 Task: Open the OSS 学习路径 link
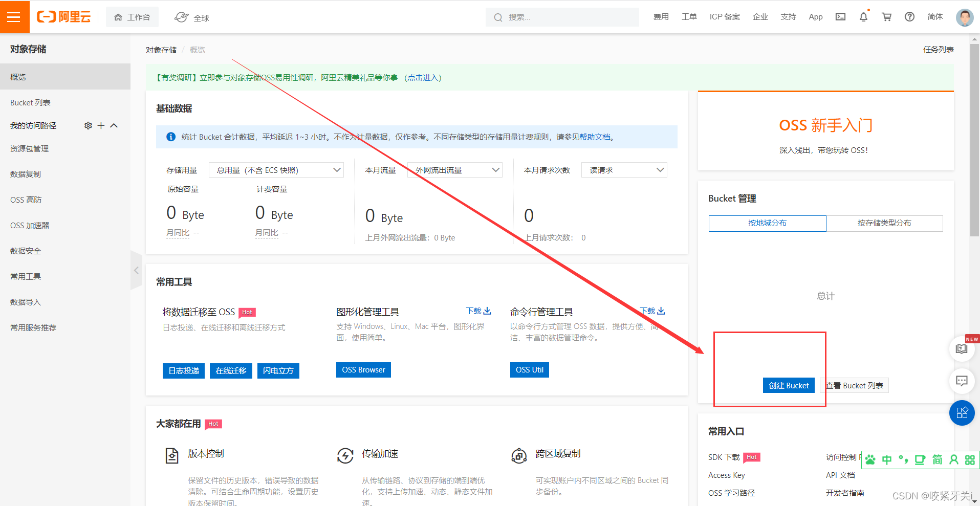pyautogui.click(x=732, y=493)
